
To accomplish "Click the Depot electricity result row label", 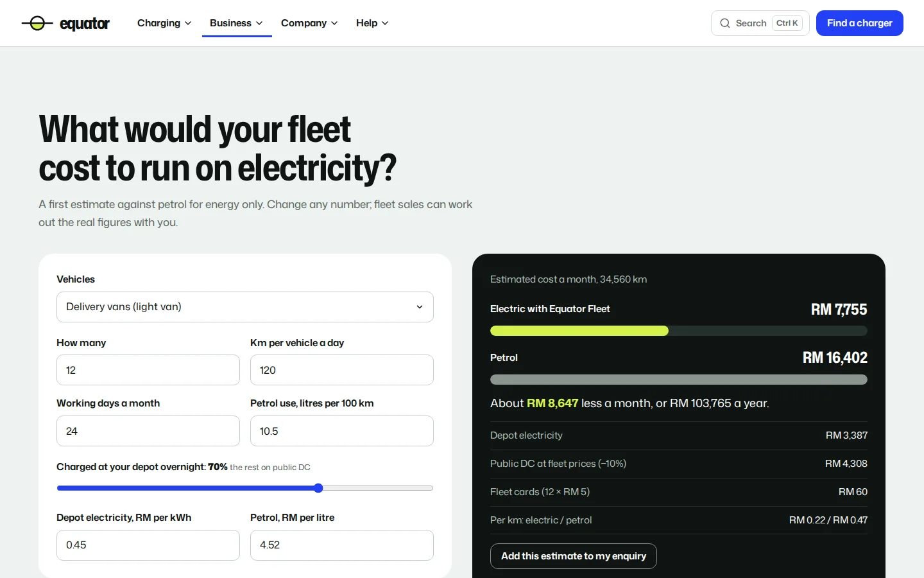I will 526,435.
